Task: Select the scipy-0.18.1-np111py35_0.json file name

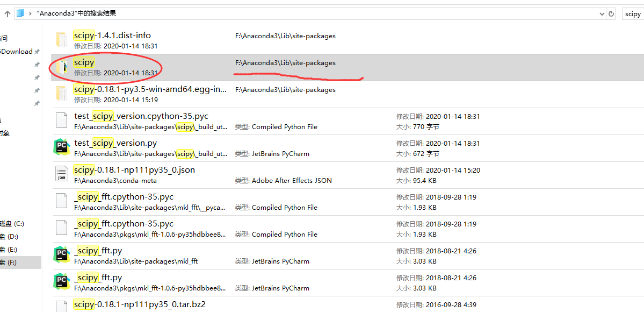Action: click(134, 169)
